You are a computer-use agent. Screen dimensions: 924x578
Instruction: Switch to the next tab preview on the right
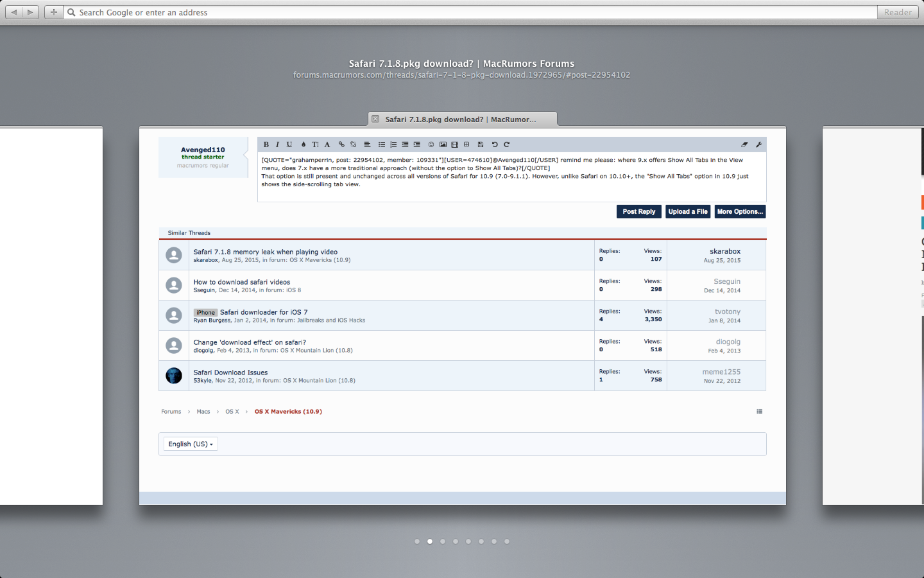point(873,315)
